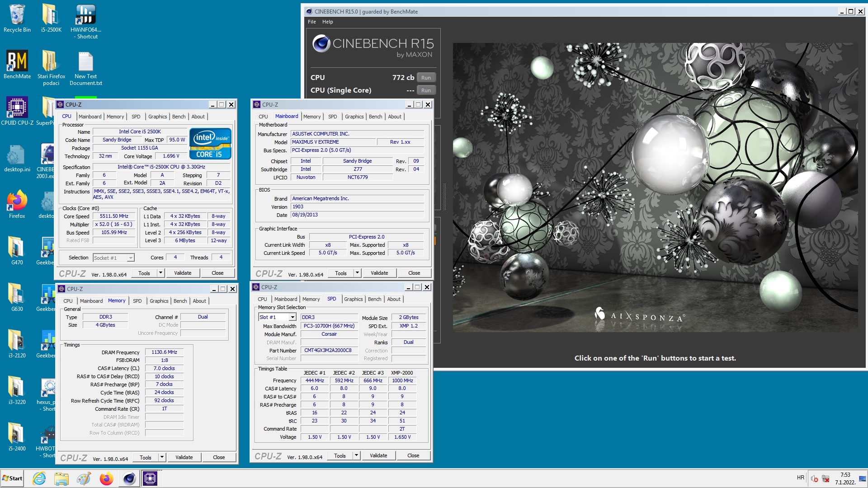
Task: Click the Multiplier value x 52.0 field
Action: (114, 225)
